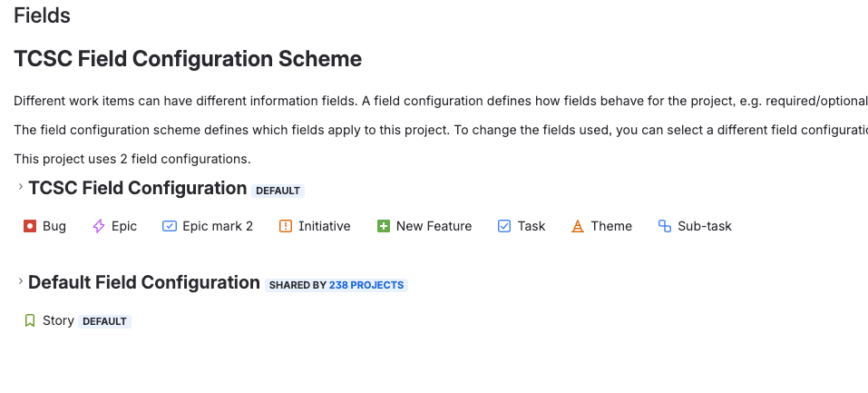Click the Sub-task icon

[x=665, y=226]
